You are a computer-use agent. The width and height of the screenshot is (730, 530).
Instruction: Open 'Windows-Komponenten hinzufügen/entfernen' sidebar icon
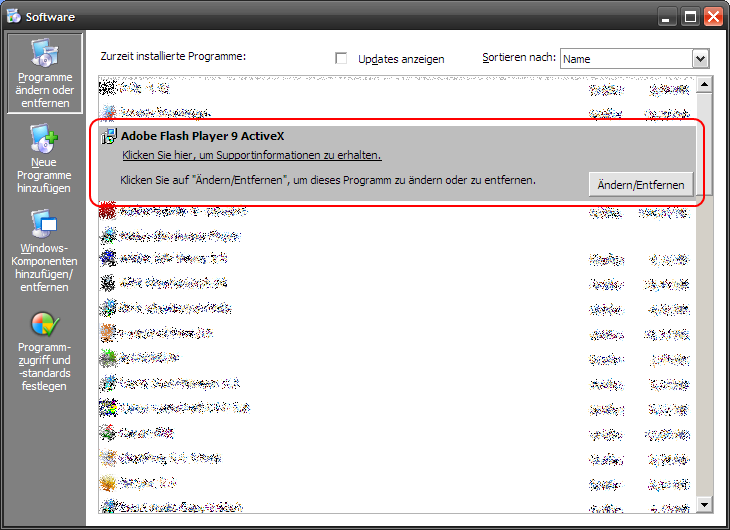44,224
